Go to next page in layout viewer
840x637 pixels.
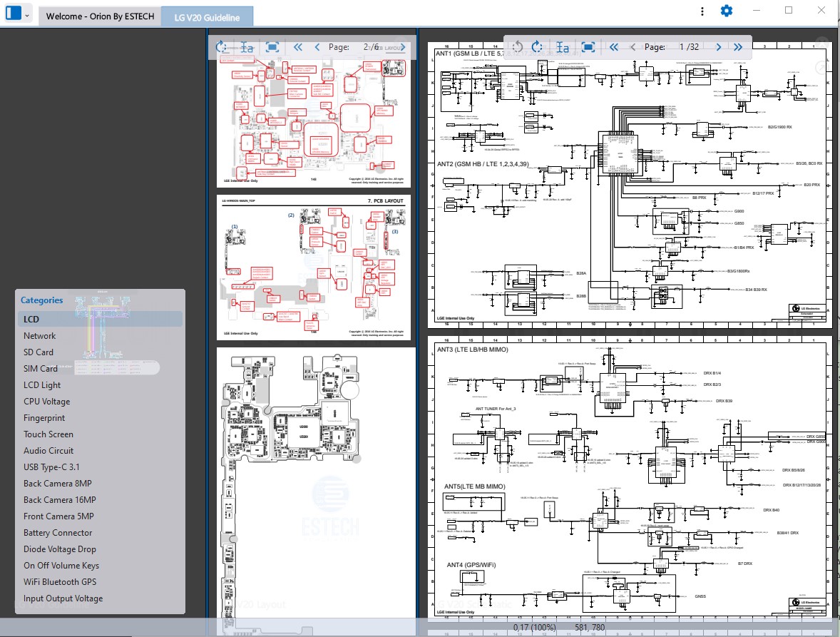pos(403,47)
